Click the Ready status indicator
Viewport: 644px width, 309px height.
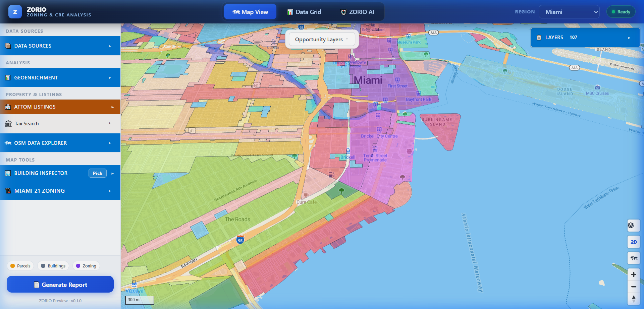coord(621,12)
